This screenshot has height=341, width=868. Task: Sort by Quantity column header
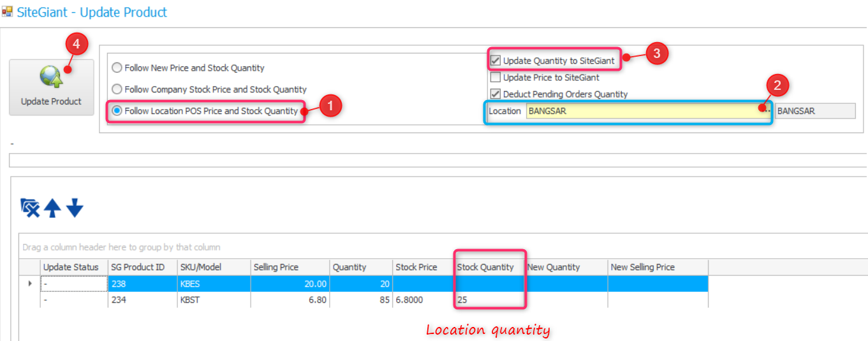click(361, 267)
